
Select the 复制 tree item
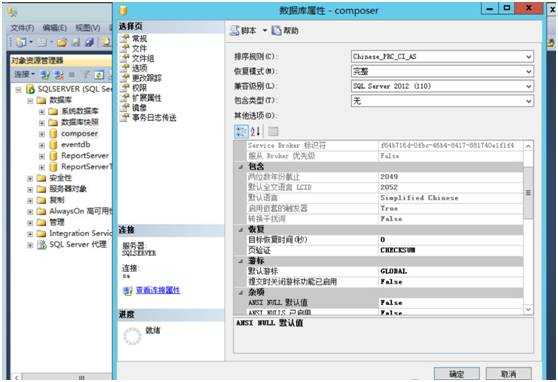(57, 200)
